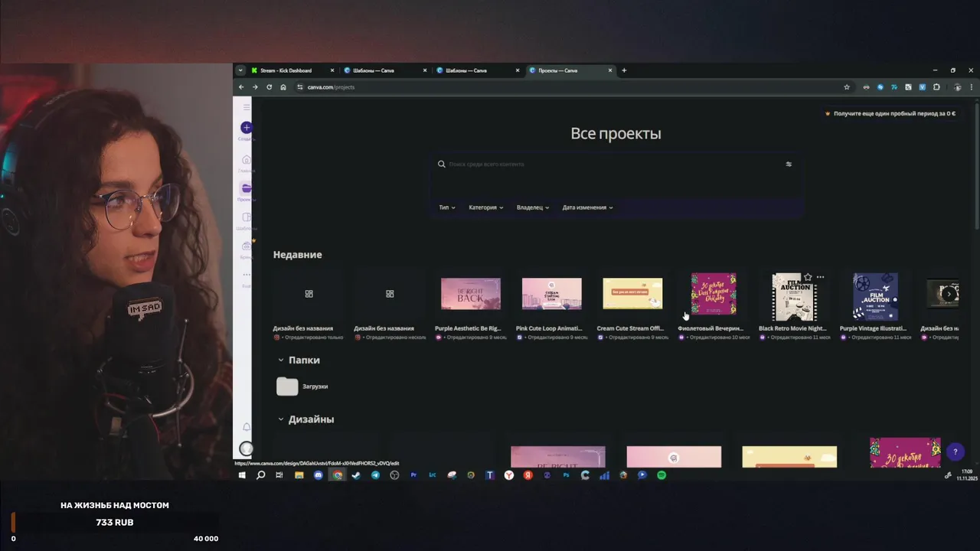Star the Black Retro Movie Night design
980x551 pixels.
click(x=808, y=277)
